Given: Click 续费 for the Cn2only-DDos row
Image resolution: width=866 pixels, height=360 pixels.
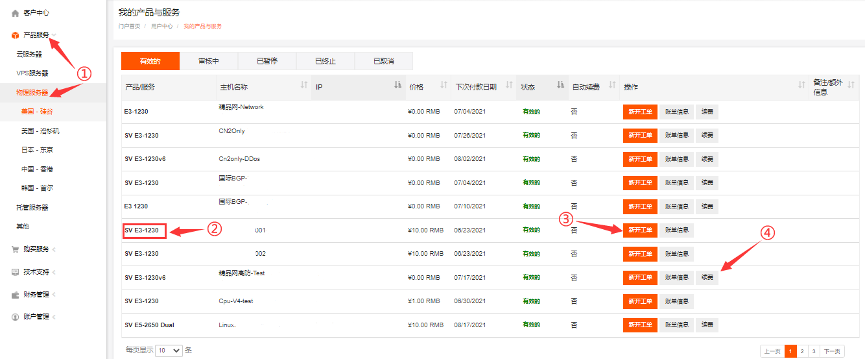Looking at the screenshot, I should pyautogui.click(x=707, y=159).
